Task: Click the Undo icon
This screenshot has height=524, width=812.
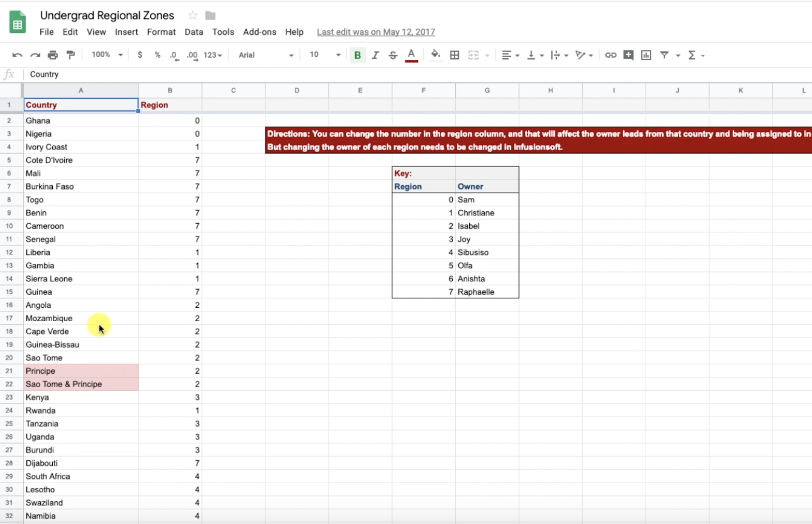Action: pos(17,55)
